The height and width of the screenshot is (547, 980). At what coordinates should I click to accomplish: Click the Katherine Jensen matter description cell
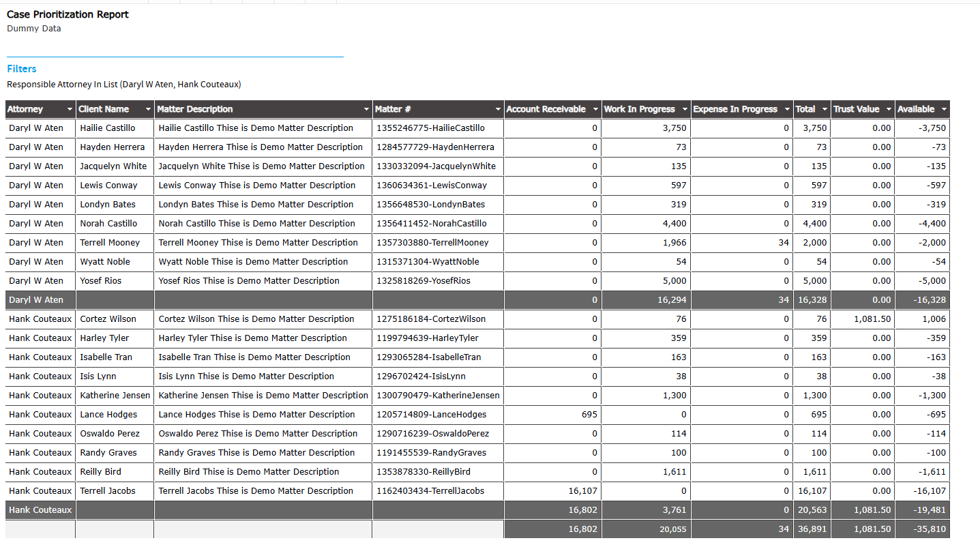(x=263, y=396)
